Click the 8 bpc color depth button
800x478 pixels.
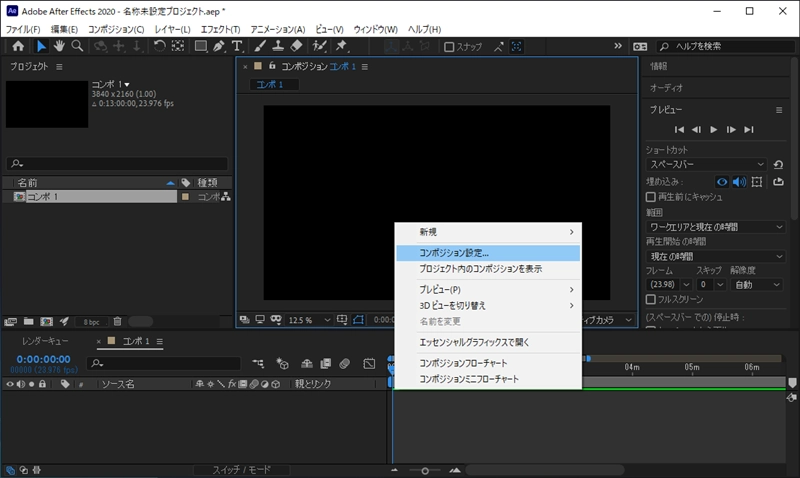click(91, 321)
